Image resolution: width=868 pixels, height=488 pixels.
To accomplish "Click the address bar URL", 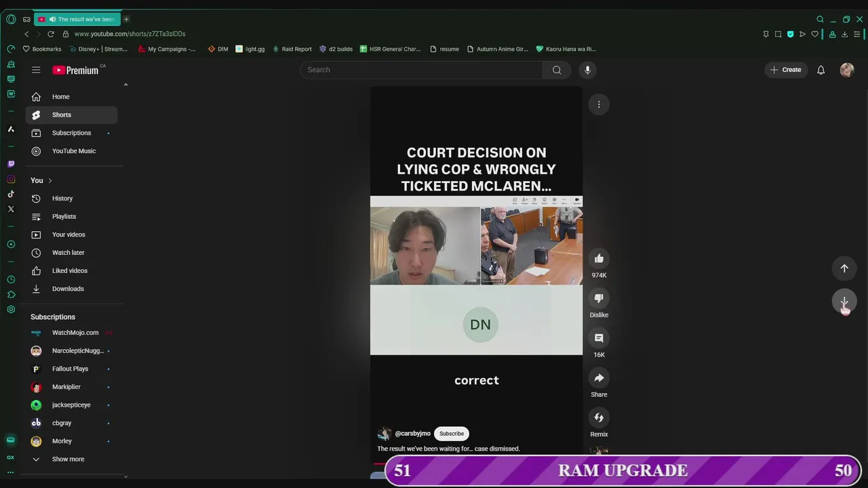I will point(130,34).
